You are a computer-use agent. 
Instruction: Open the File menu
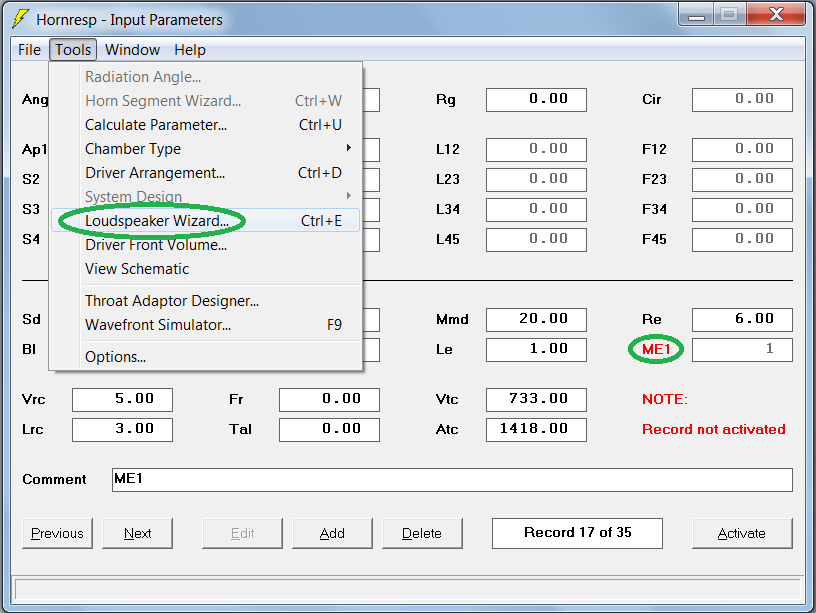point(29,50)
